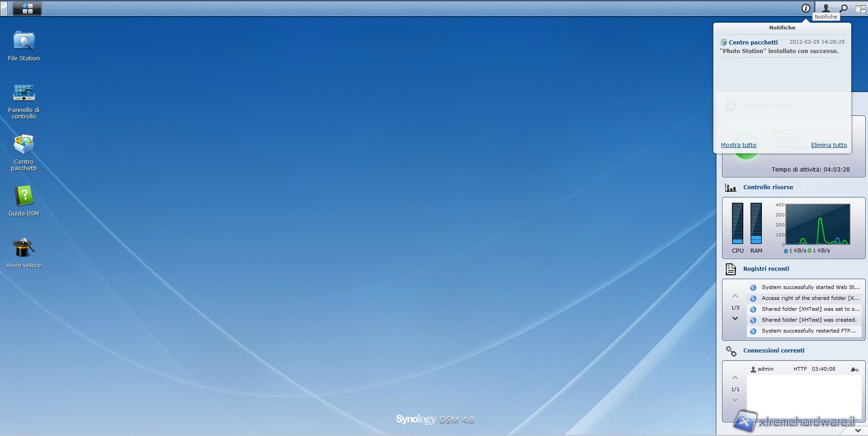
Task: Toggle the widgets panel icon
Action: 860,8
